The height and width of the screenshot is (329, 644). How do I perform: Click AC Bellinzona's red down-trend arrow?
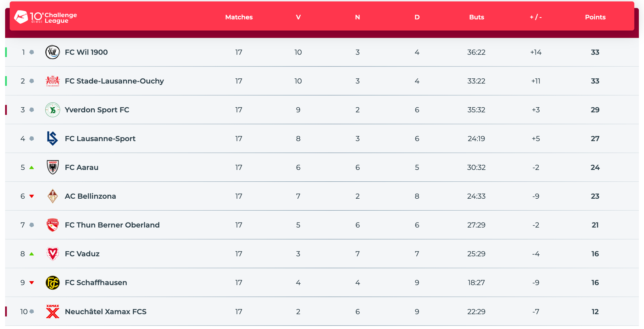pyautogui.click(x=31, y=196)
